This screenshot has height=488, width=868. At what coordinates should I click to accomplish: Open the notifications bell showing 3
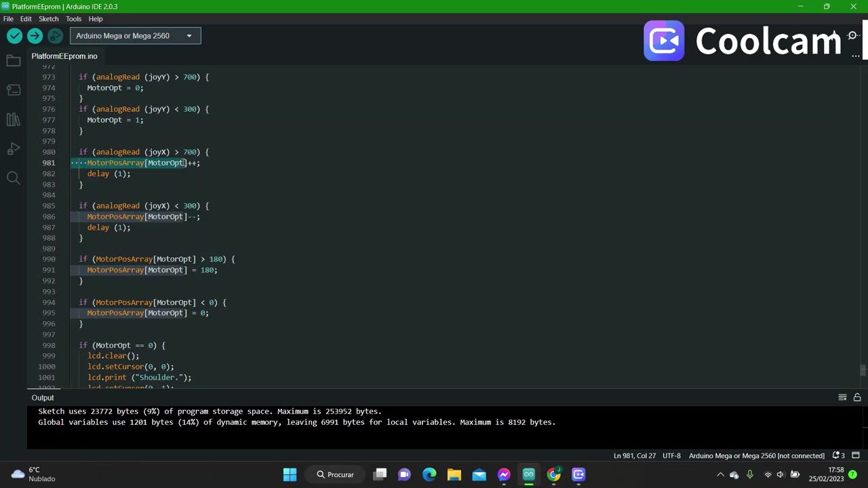tap(838, 455)
